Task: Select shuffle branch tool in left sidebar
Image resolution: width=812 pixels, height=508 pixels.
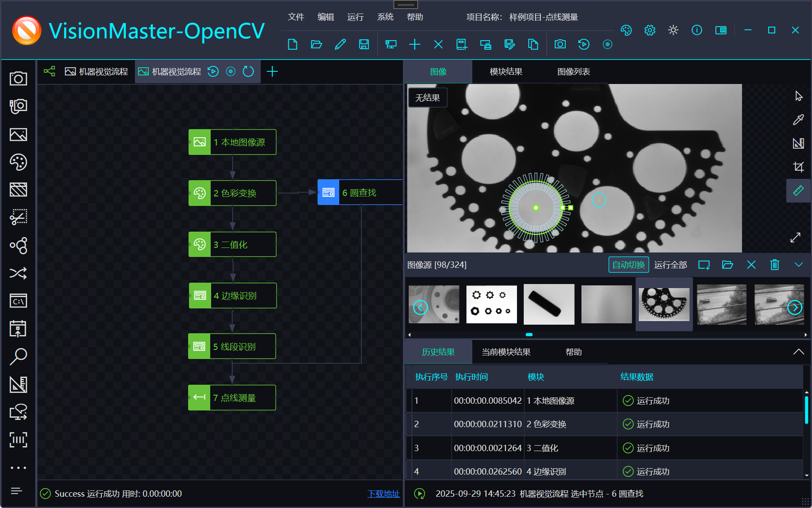Action: point(18,273)
